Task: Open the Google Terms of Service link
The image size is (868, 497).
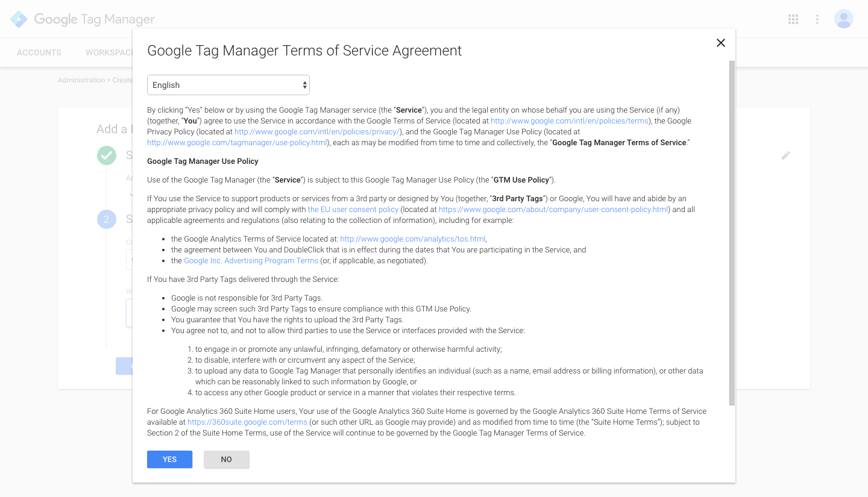Action: coord(569,121)
